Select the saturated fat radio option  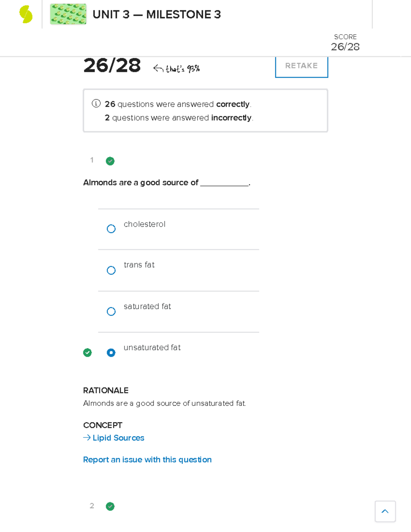click(x=111, y=311)
